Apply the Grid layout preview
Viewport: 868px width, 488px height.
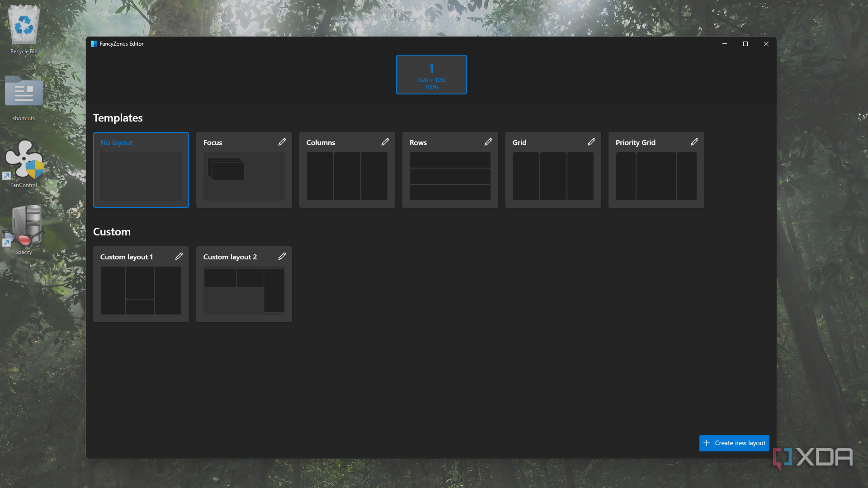click(553, 176)
